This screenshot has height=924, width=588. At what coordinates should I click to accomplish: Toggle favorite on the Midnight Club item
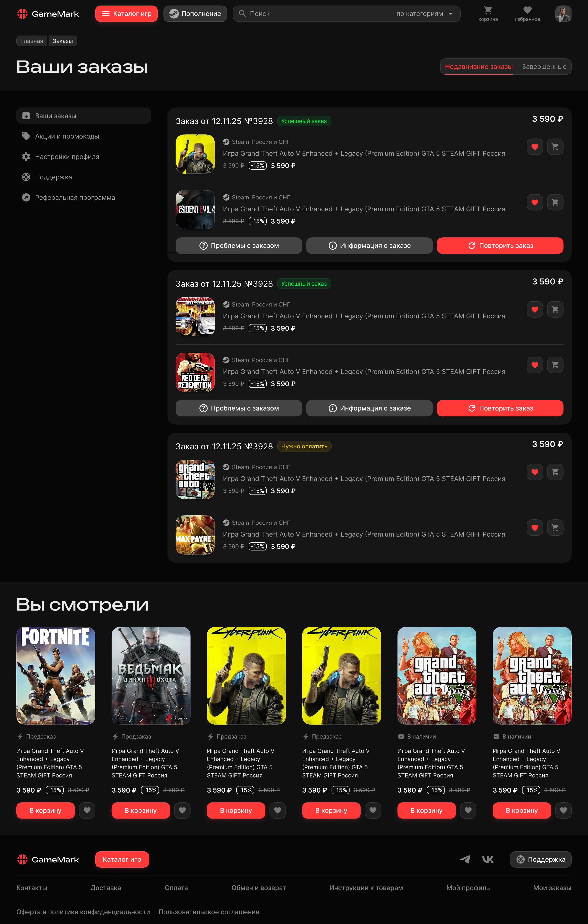[x=535, y=309]
